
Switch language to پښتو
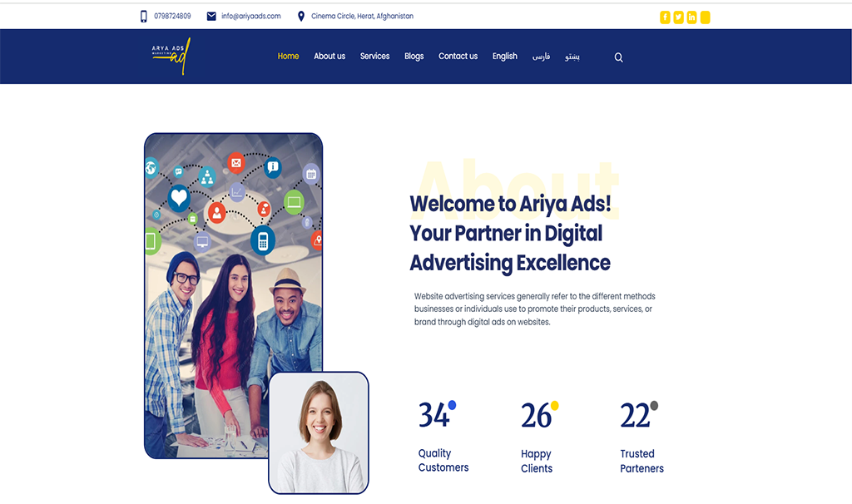(x=572, y=57)
